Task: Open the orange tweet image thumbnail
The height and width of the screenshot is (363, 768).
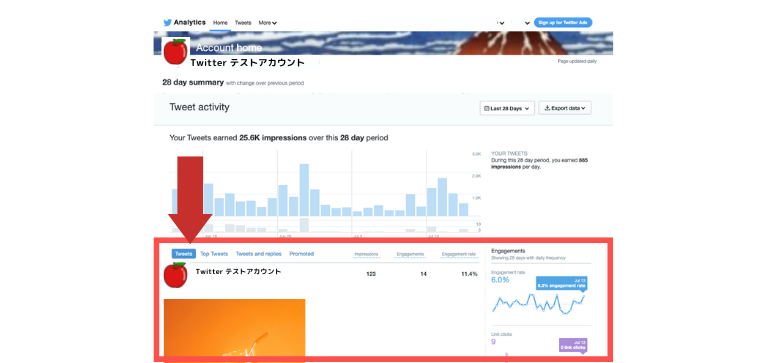Action: point(235,331)
